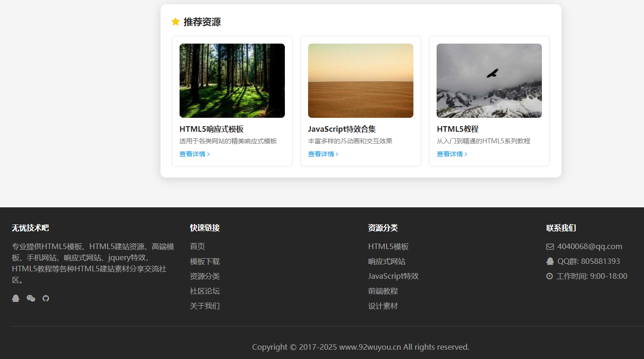644x359 pixels.
Task: Click the forest image on HTML5响应式模板 card
Action: (232, 80)
